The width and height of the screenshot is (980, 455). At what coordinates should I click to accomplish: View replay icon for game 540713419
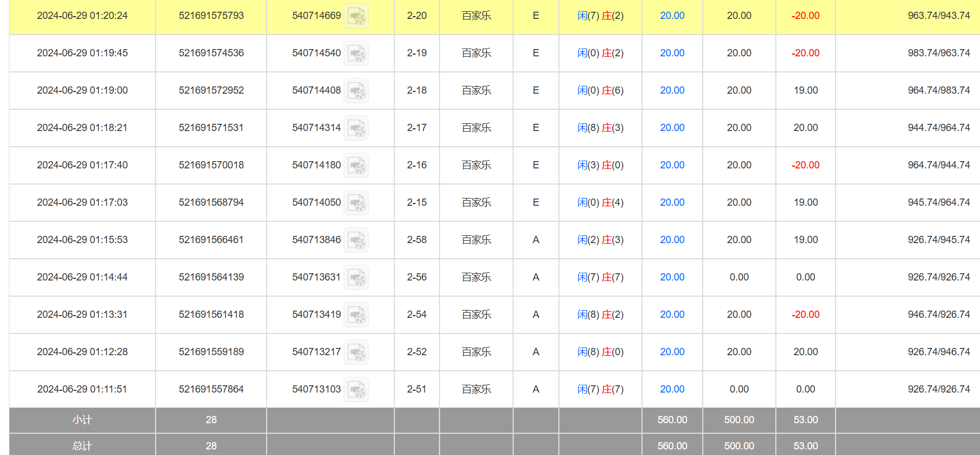click(356, 315)
